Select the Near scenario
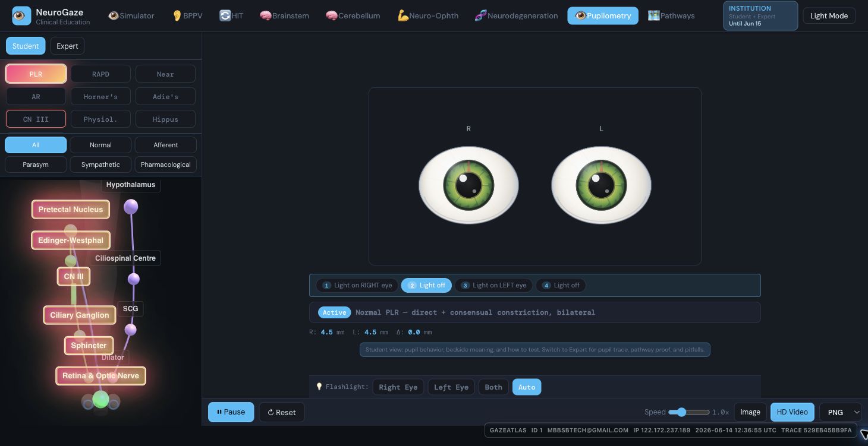The height and width of the screenshot is (446, 868). pos(165,74)
